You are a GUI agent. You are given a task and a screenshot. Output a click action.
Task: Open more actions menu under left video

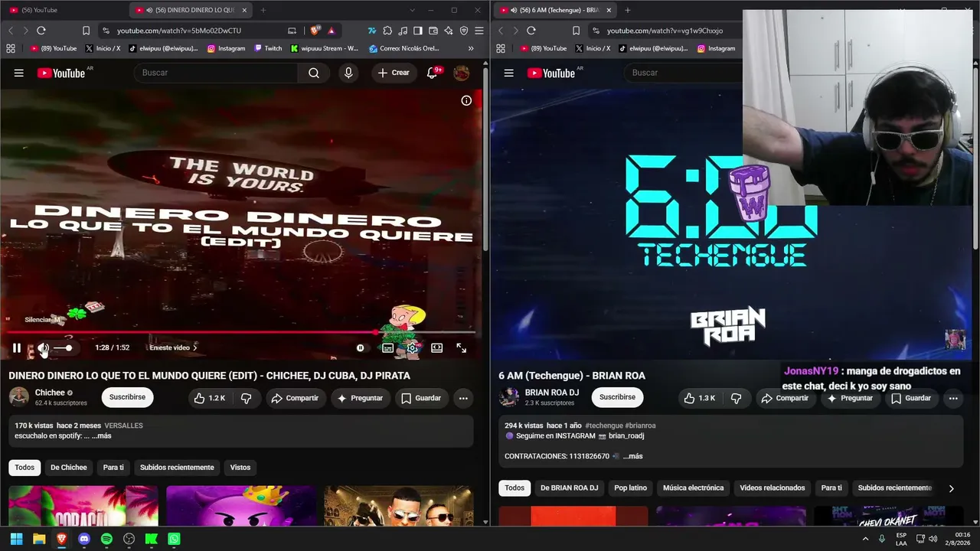click(463, 398)
